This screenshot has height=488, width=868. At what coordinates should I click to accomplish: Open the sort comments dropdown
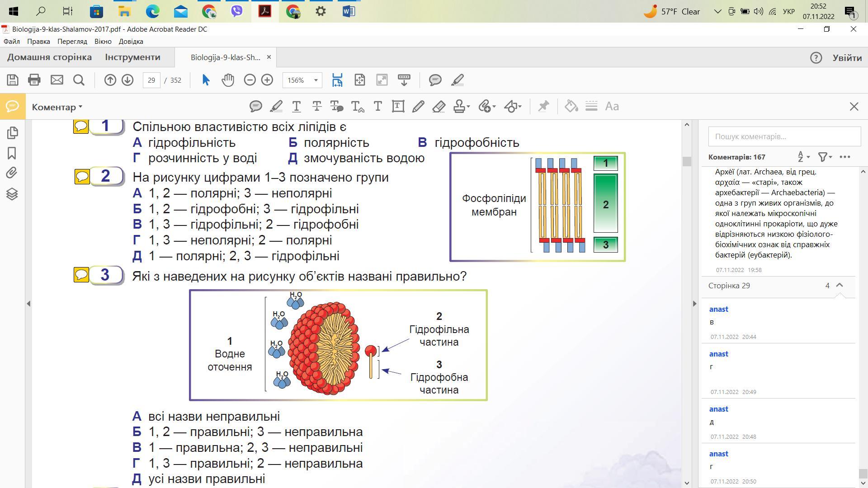pos(803,157)
